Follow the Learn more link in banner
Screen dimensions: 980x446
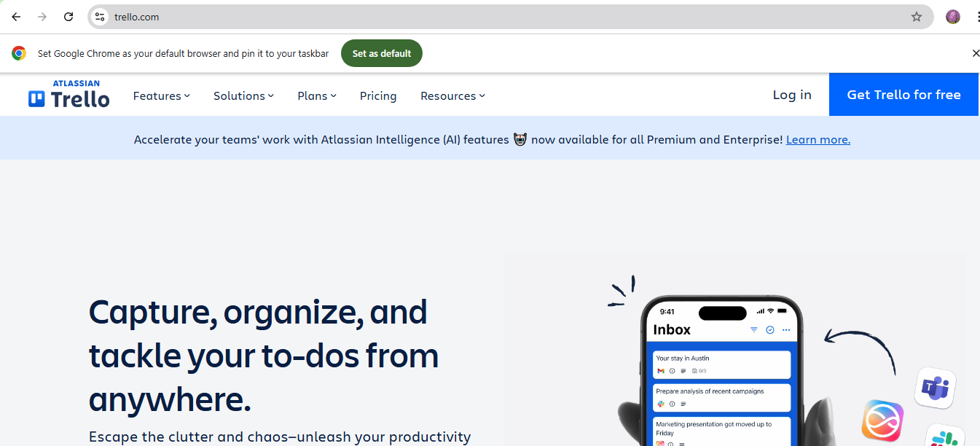818,139
